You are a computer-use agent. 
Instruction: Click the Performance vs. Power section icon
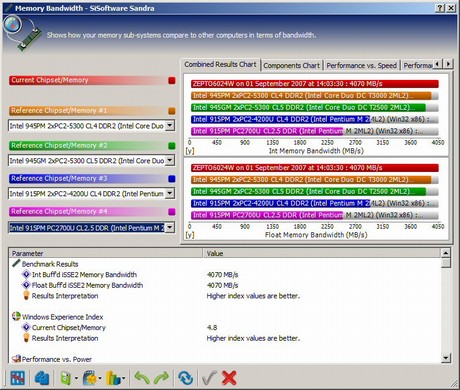[x=16, y=359]
